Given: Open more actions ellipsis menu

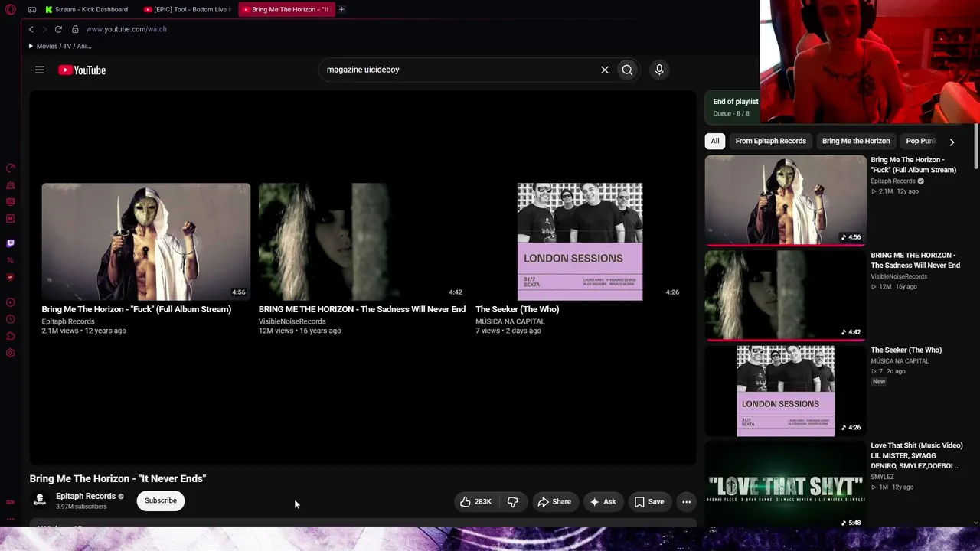Looking at the screenshot, I should tap(686, 502).
